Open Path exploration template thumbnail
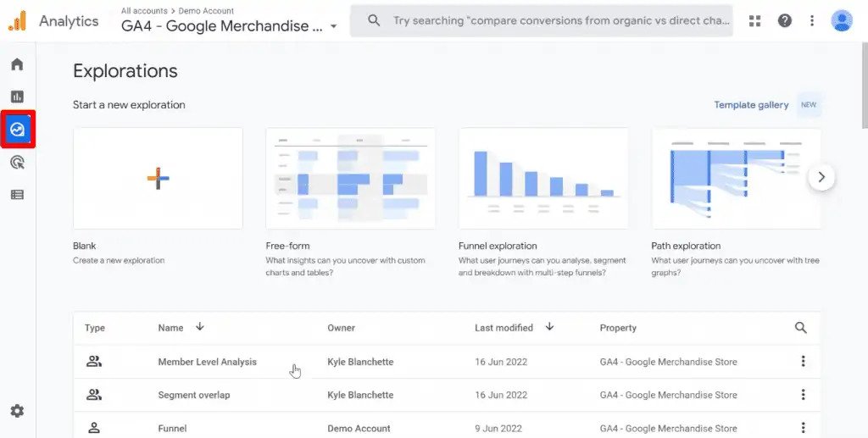This screenshot has width=868, height=438. pos(737,179)
